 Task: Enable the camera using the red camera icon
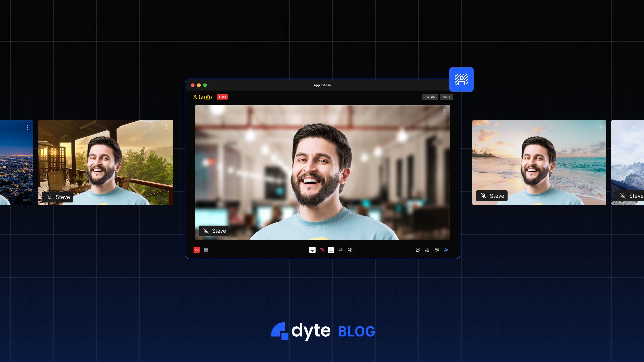pyautogui.click(x=322, y=250)
